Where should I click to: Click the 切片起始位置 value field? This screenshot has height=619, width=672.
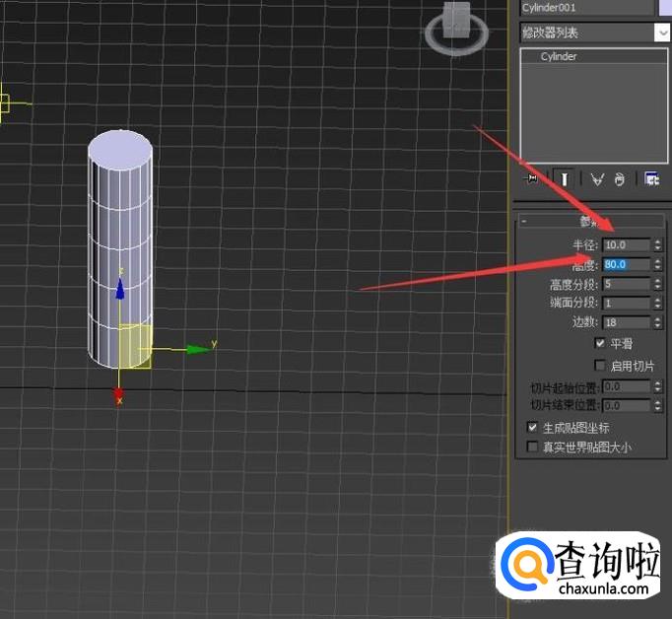(x=626, y=386)
